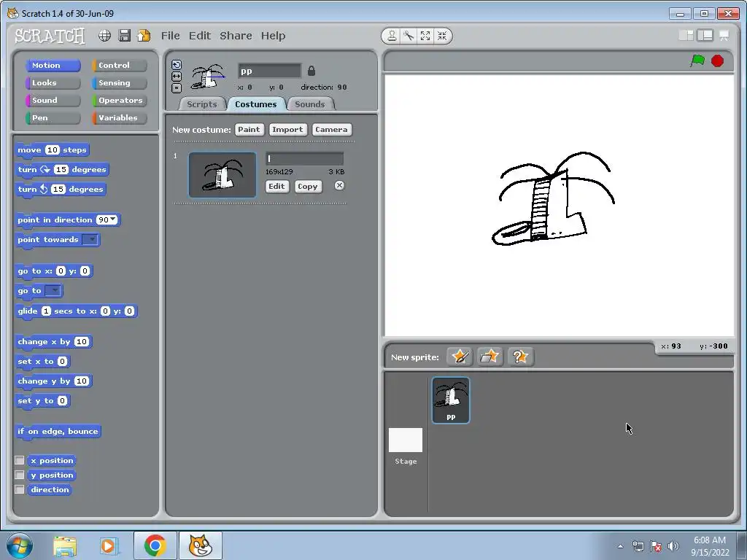Switch to full stage view mode
The width and height of the screenshot is (747, 560).
pyautogui.click(x=705, y=35)
